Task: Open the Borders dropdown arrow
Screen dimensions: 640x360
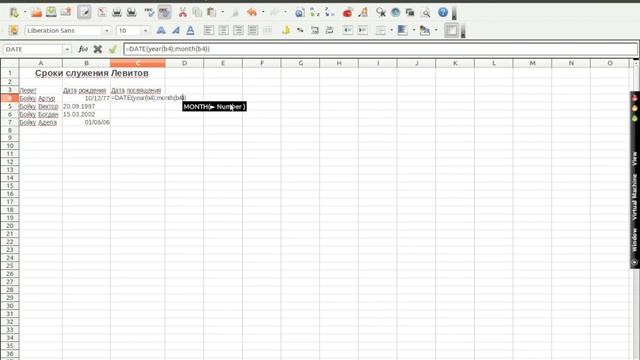Action: (391, 30)
